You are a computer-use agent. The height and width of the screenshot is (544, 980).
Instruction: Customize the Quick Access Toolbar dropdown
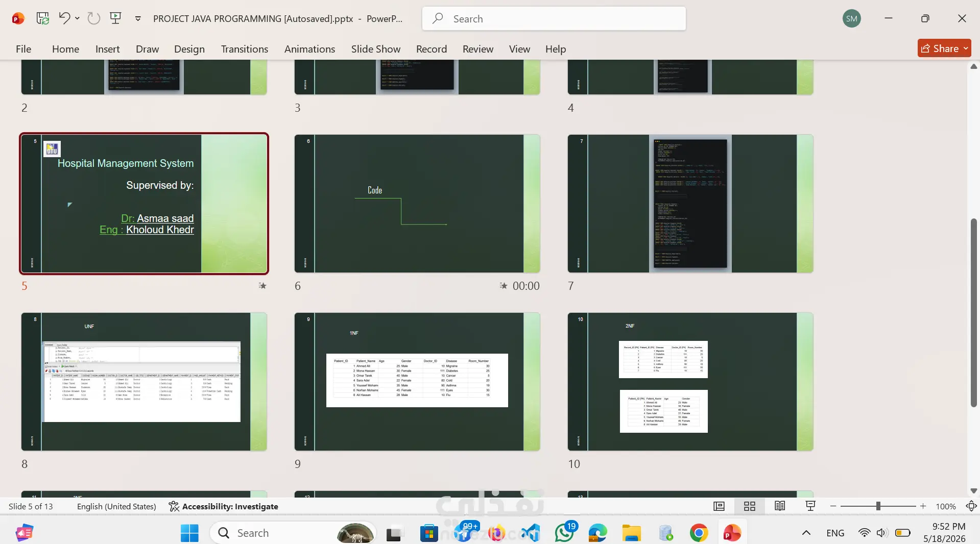click(x=138, y=19)
